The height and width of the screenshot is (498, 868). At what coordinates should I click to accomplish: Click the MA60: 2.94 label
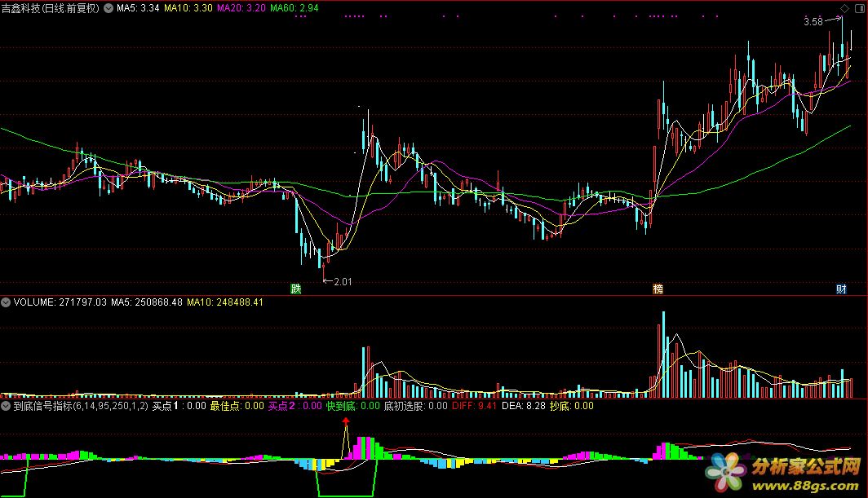[294, 8]
